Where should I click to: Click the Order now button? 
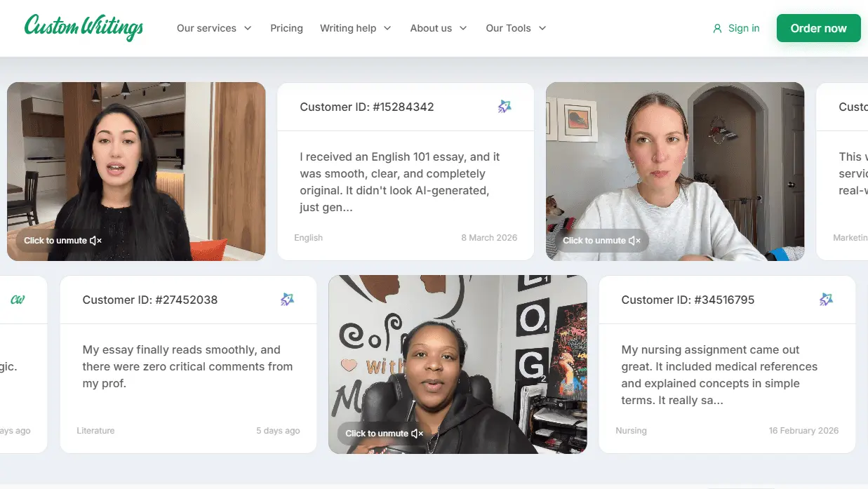[818, 28]
